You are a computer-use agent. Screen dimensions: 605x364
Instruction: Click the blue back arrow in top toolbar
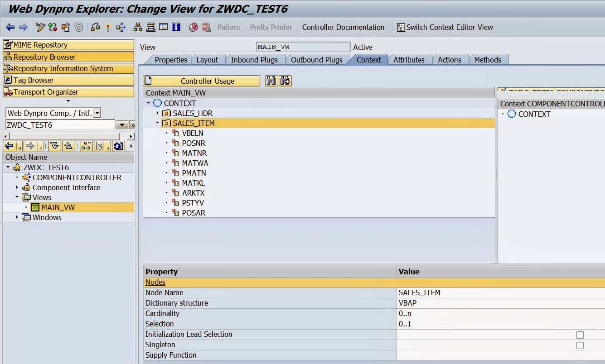point(10,27)
